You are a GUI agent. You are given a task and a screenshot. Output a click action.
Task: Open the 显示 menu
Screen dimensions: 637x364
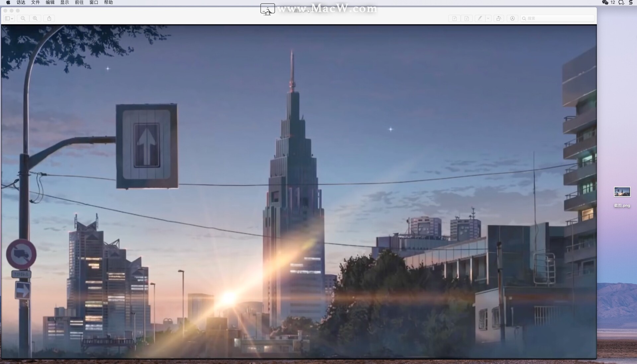64,2
